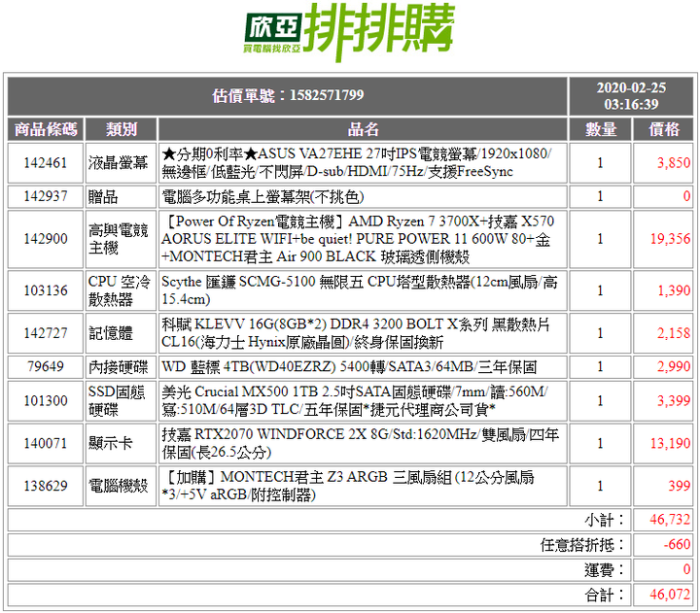Click total amount 46,072
The width and height of the screenshot is (700, 613).
670,595
